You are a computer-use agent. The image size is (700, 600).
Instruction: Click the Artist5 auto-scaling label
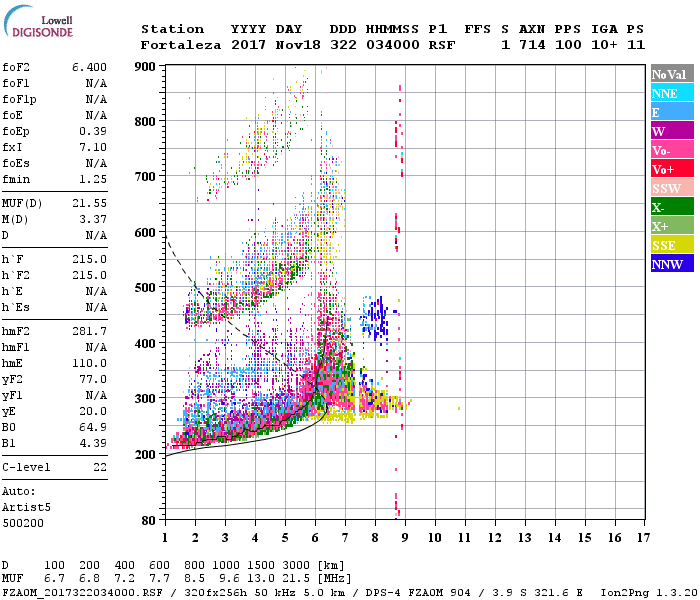pyautogui.click(x=26, y=508)
